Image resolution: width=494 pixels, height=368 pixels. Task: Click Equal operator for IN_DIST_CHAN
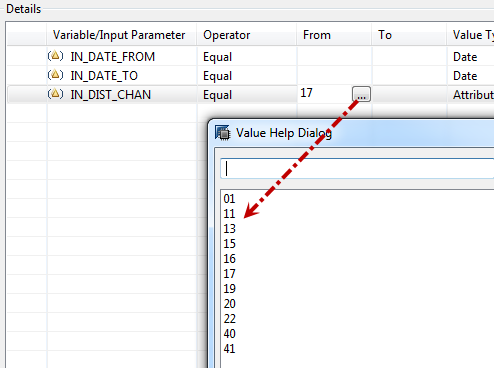(217, 95)
